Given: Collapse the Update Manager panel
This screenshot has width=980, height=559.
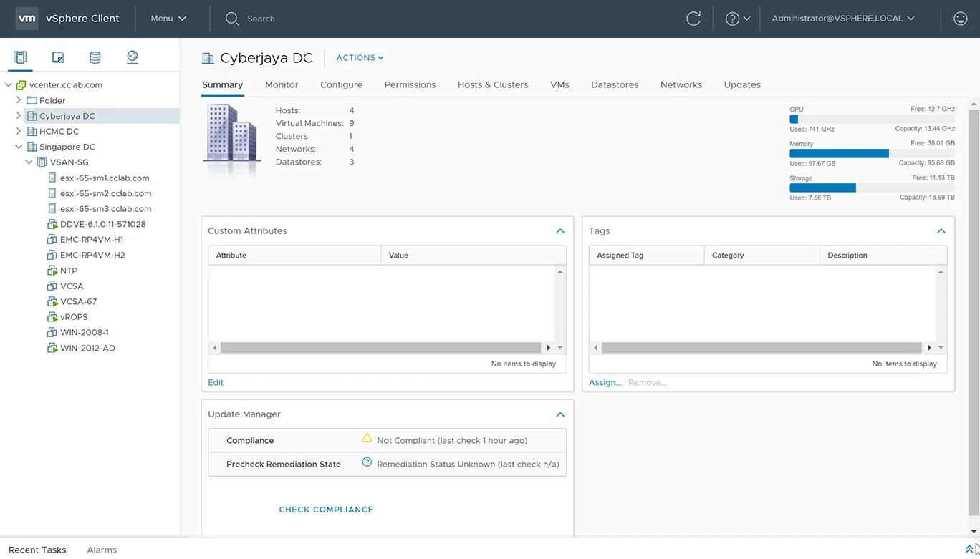Looking at the screenshot, I should [560, 414].
